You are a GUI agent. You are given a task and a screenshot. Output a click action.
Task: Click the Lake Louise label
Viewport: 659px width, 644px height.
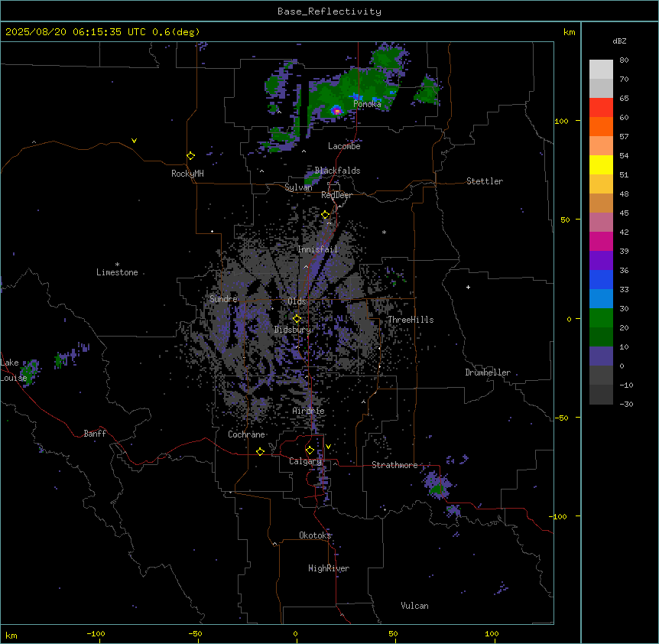[x=14, y=370]
